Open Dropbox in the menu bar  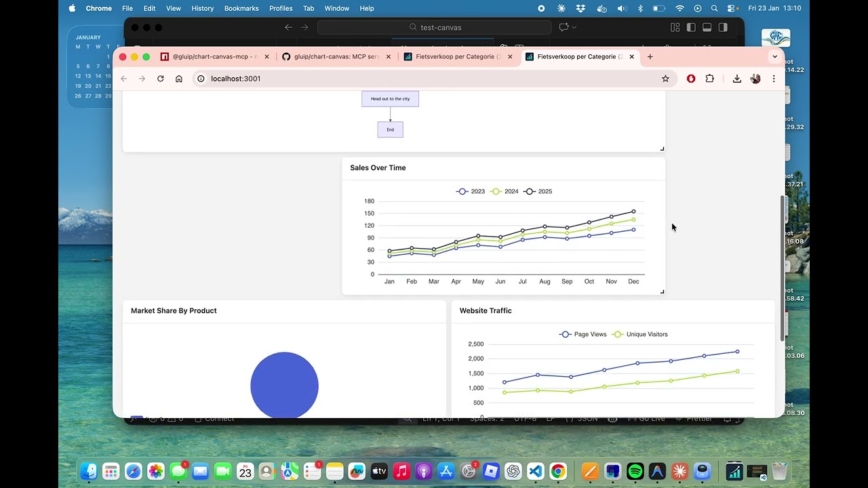[x=580, y=8]
